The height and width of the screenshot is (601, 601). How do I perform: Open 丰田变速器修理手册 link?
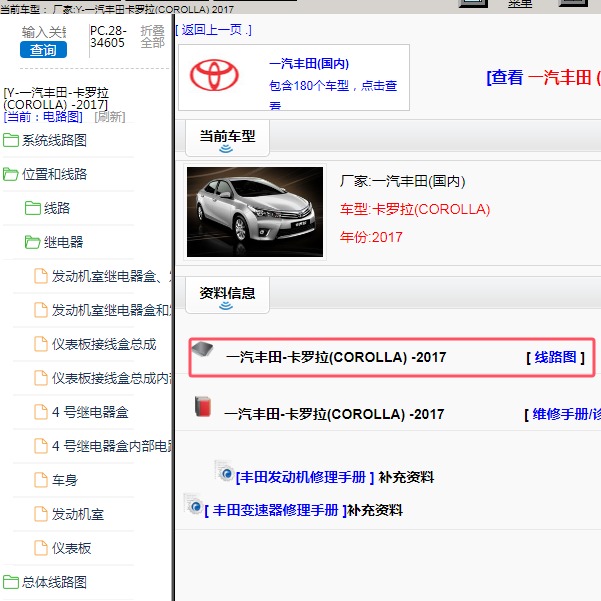[x=276, y=510]
